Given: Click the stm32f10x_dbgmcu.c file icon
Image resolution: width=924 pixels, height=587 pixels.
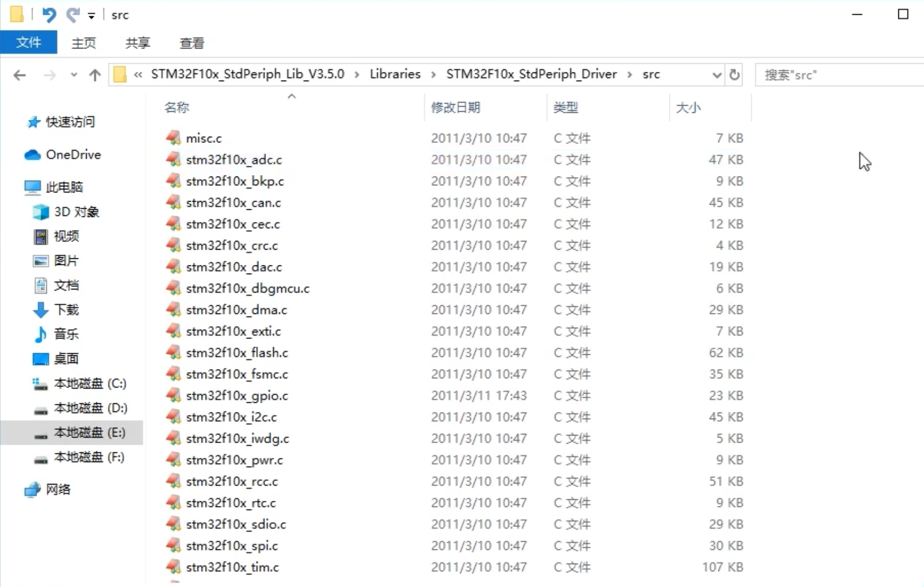Looking at the screenshot, I should tap(173, 288).
